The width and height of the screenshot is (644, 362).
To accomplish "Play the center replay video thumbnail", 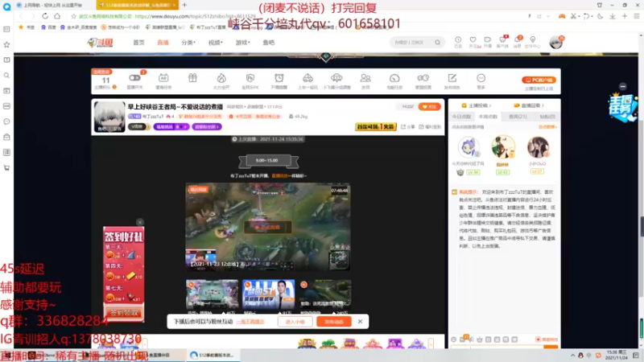I will (268, 227).
